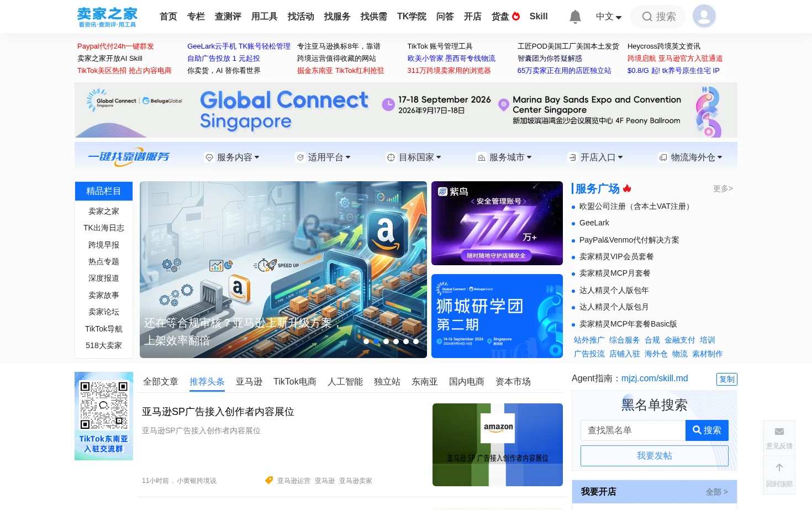Screen dimensions: 812x510
Task: Click the 物流海外仓 warehouse icon
Action: [663, 157]
